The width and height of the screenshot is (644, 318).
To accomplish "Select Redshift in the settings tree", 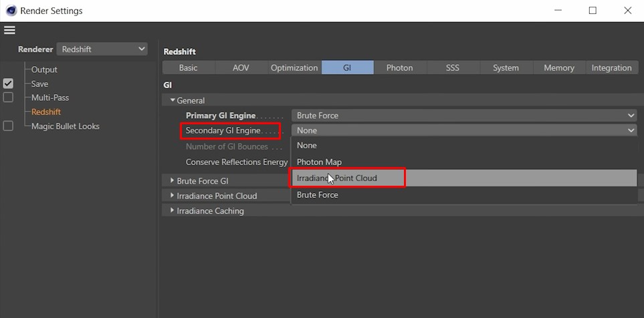I will [x=46, y=112].
